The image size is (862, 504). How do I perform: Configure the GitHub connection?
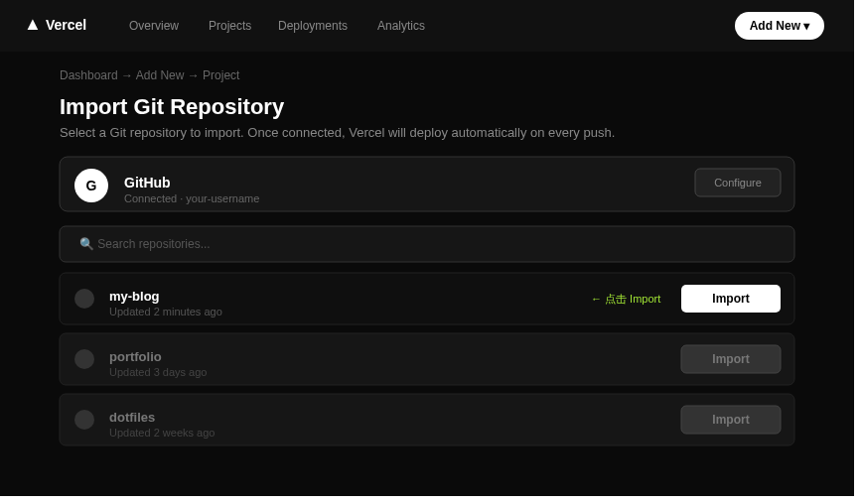pos(737,183)
